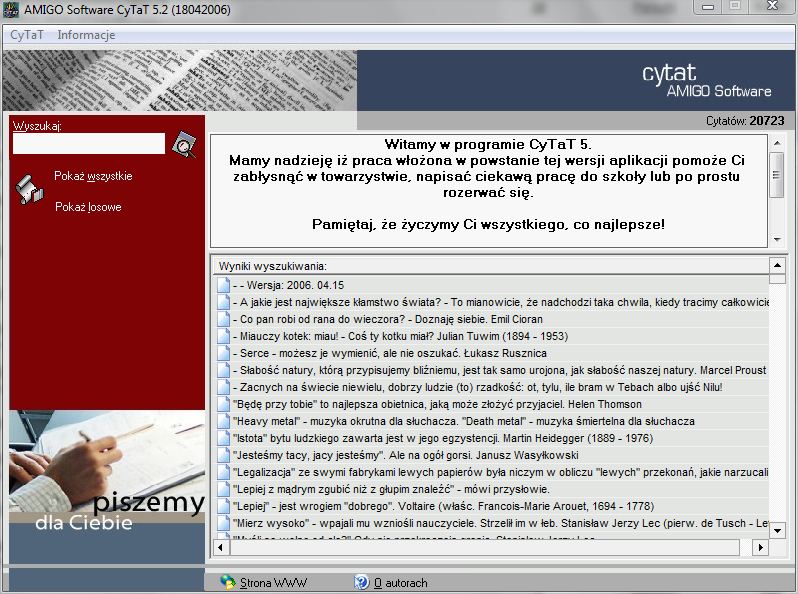Click the results list scroll-down arrow
This screenshot has height=594, width=798.
coord(777,531)
